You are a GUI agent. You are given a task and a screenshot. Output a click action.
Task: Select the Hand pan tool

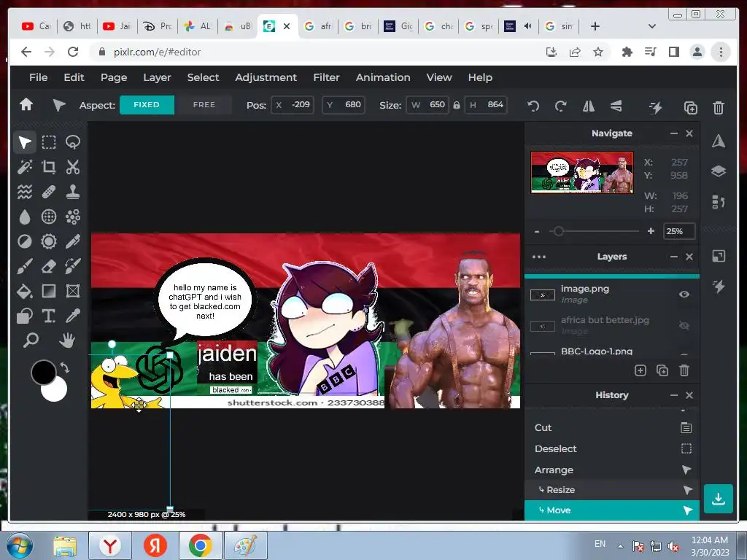coord(67,340)
